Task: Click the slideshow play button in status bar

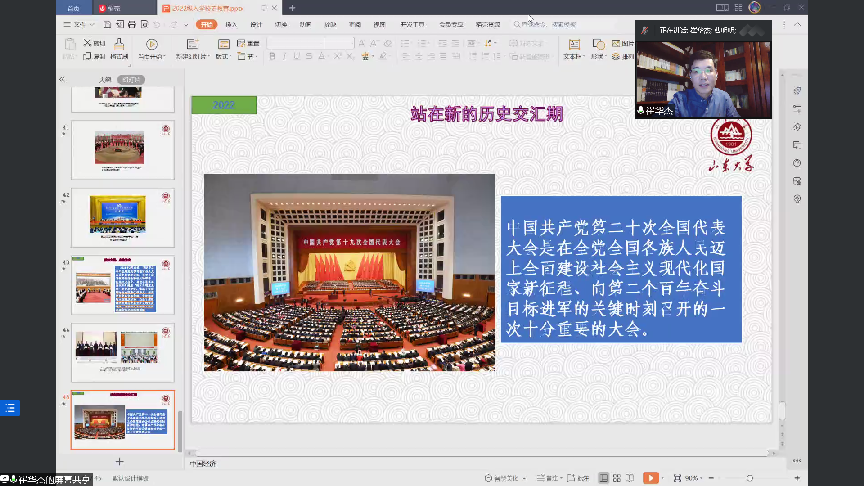Action: pyautogui.click(x=651, y=478)
